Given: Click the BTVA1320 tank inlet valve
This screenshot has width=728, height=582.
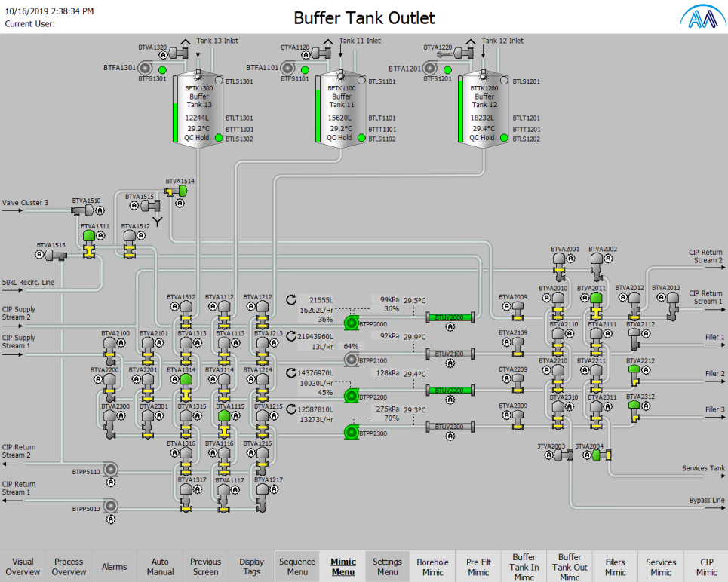Looking at the screenshot, I should click(x=178, y=53).
